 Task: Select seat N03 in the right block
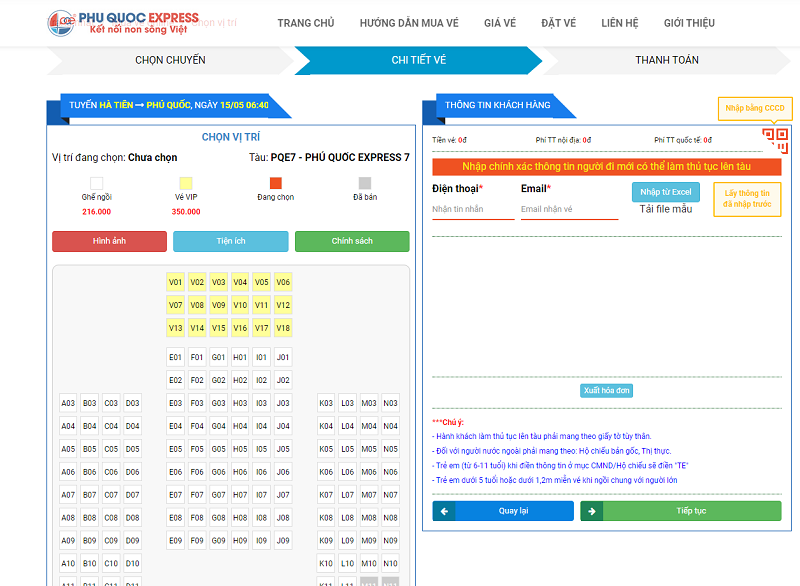pos(390,403)
